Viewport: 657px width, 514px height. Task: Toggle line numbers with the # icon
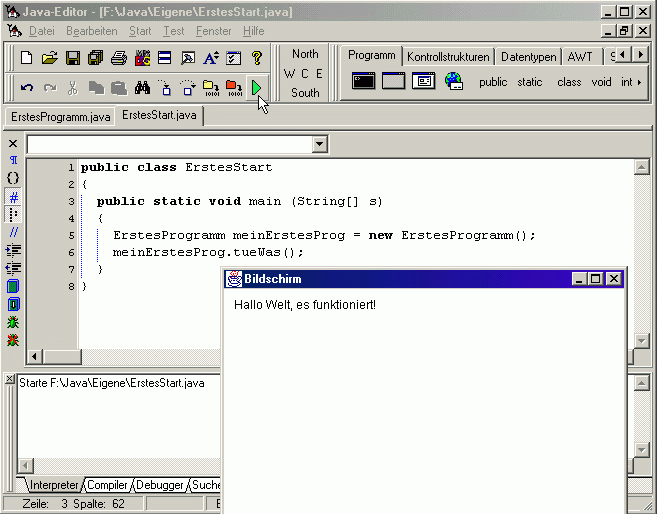click(x=13, y=197)
